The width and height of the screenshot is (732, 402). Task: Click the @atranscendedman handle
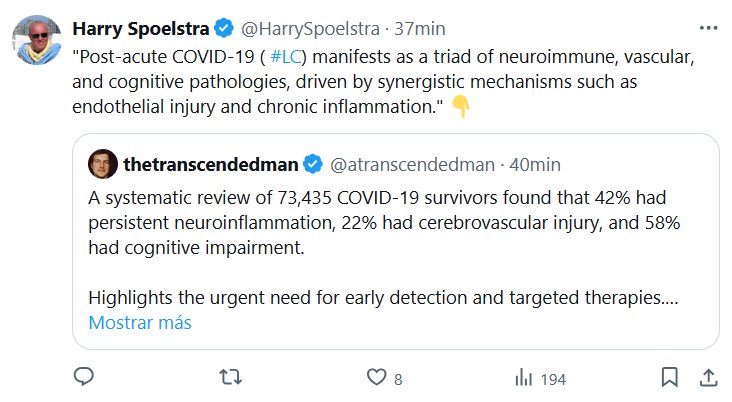coord(412,163)
